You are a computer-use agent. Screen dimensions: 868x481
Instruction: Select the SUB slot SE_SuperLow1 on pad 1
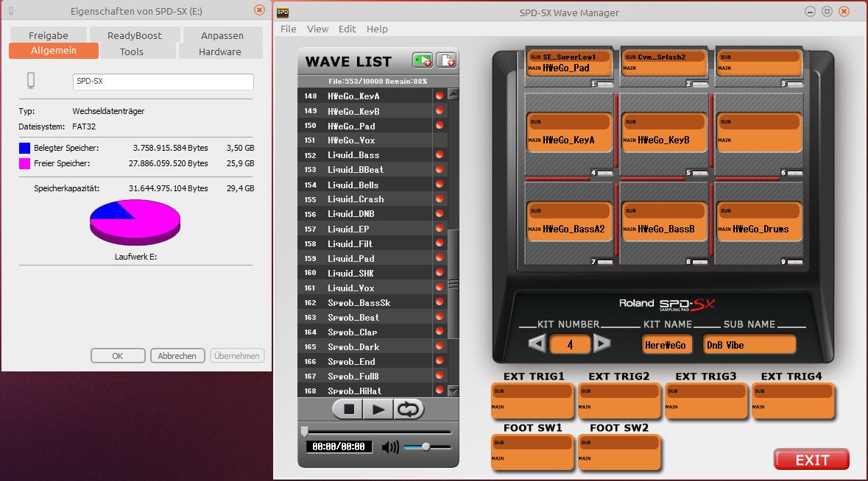click(x=570, y=57)
